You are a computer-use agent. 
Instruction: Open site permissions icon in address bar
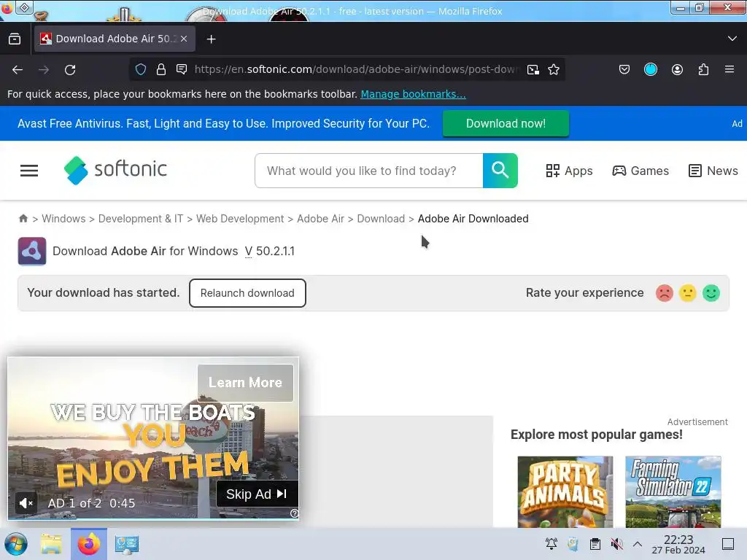pyautogui.click(x=182, y=69)
